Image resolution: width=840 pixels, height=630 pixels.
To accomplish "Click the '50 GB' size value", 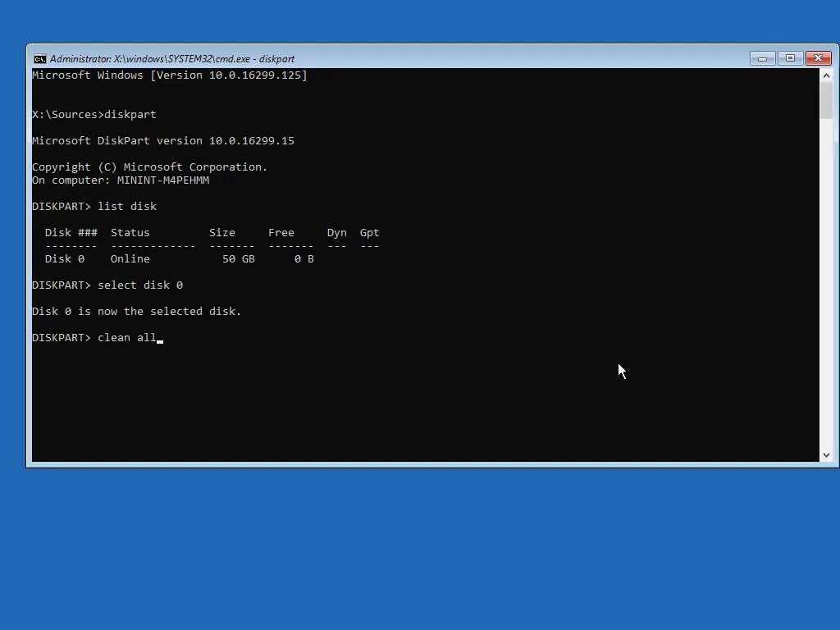I will coord(239,259).
